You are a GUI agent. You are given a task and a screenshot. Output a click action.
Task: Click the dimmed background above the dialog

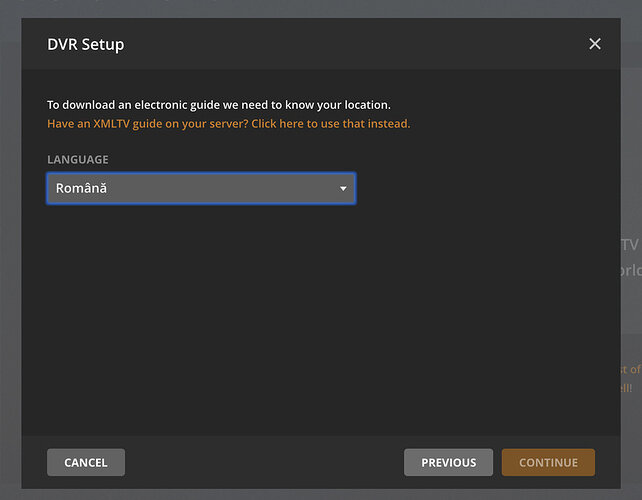320,8
